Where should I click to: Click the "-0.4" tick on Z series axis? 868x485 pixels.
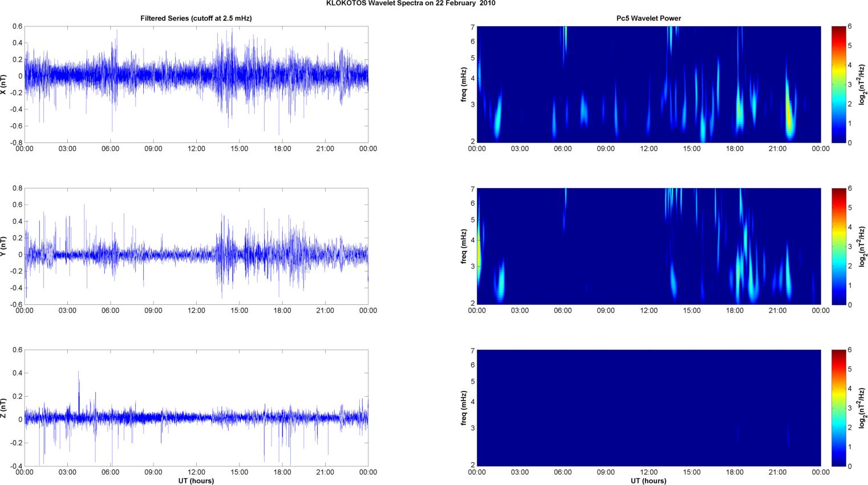(17, 466)
